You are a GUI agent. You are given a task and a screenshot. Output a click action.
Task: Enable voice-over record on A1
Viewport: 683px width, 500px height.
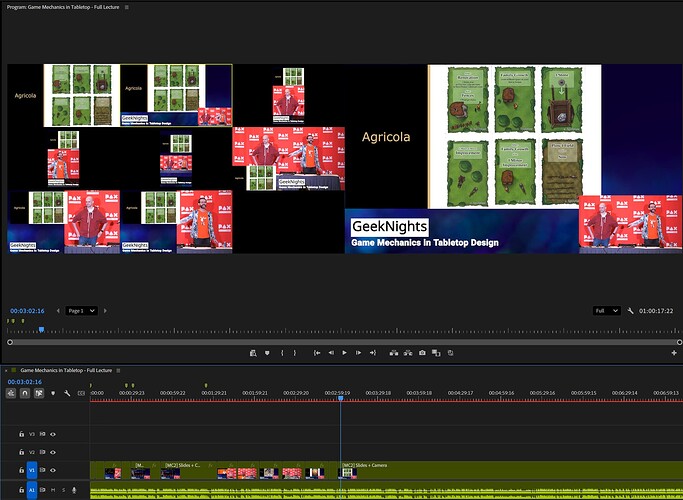74,490
